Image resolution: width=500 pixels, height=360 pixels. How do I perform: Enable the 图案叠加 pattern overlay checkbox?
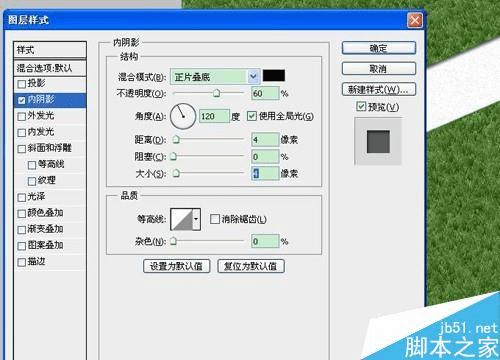pos(22,246)
